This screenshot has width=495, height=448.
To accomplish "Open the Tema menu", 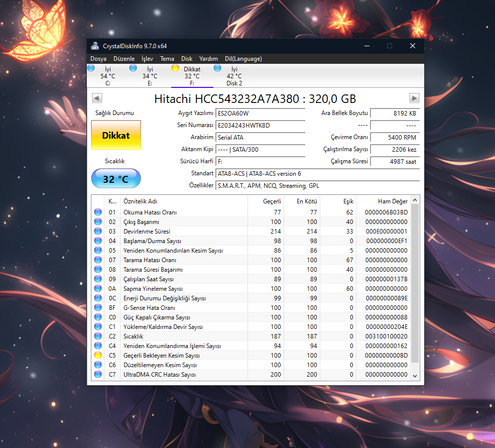I will point(167,59).
